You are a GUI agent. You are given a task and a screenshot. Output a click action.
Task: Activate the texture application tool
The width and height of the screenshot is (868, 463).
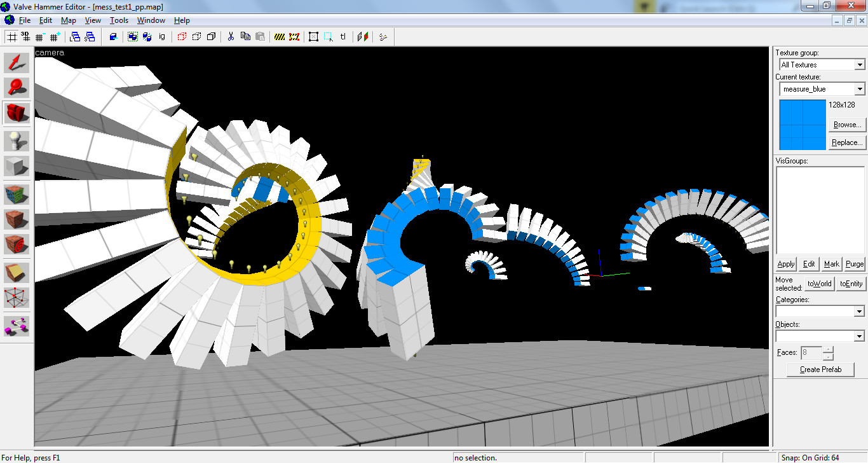coord(16,194)
